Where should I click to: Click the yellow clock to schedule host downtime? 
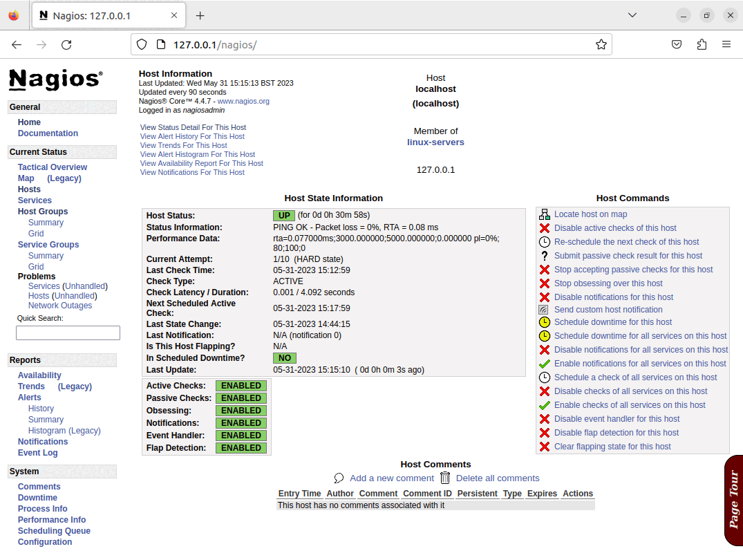(544, 321)
